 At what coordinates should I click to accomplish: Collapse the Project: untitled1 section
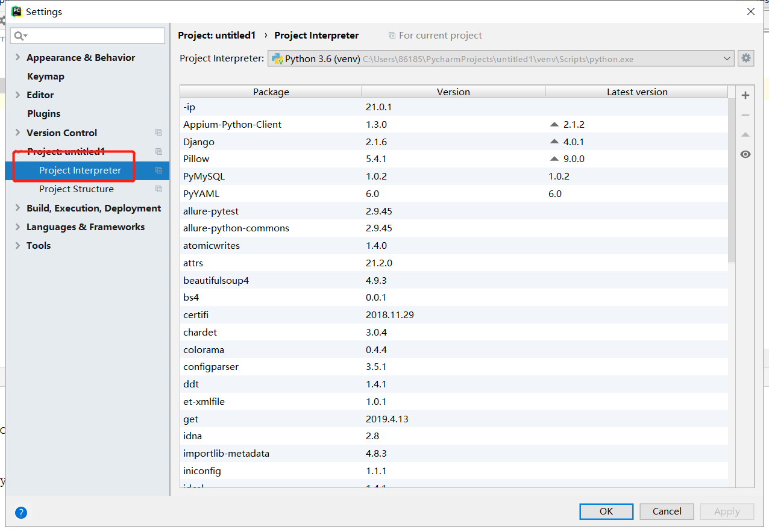[x=17, y=151]
